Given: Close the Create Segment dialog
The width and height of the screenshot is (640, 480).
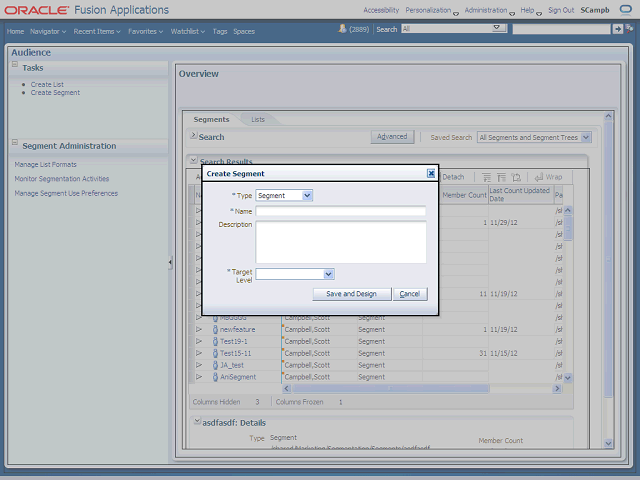Looking at the screenshot, I should point(431,173).
